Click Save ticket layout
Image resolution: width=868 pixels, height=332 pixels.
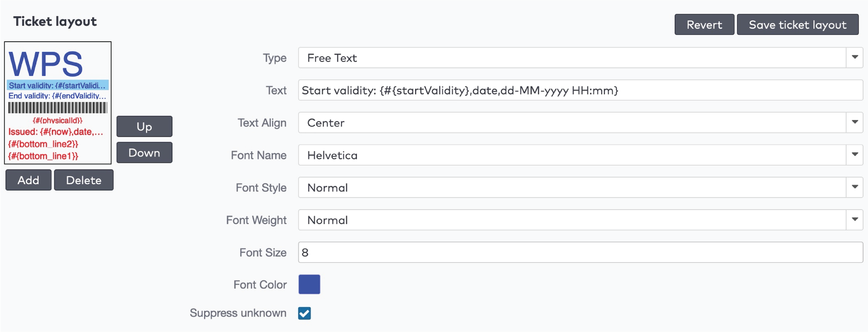coord(797,24)
